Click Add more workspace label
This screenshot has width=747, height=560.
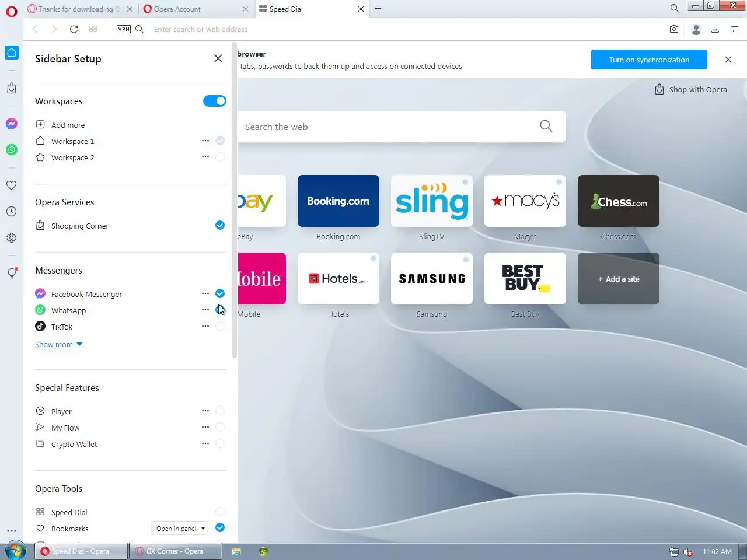(68, 125)
